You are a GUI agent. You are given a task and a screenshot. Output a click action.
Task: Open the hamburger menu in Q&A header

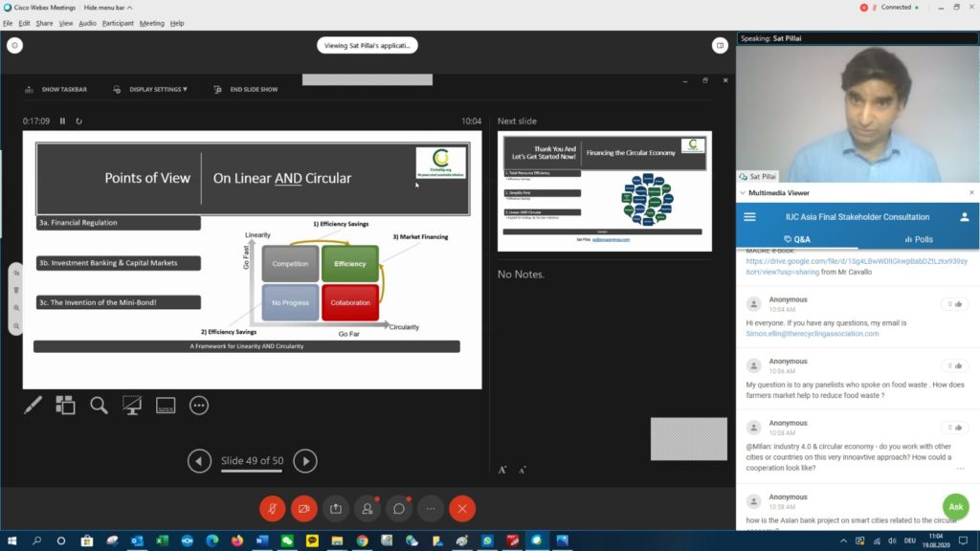(749, 217)
